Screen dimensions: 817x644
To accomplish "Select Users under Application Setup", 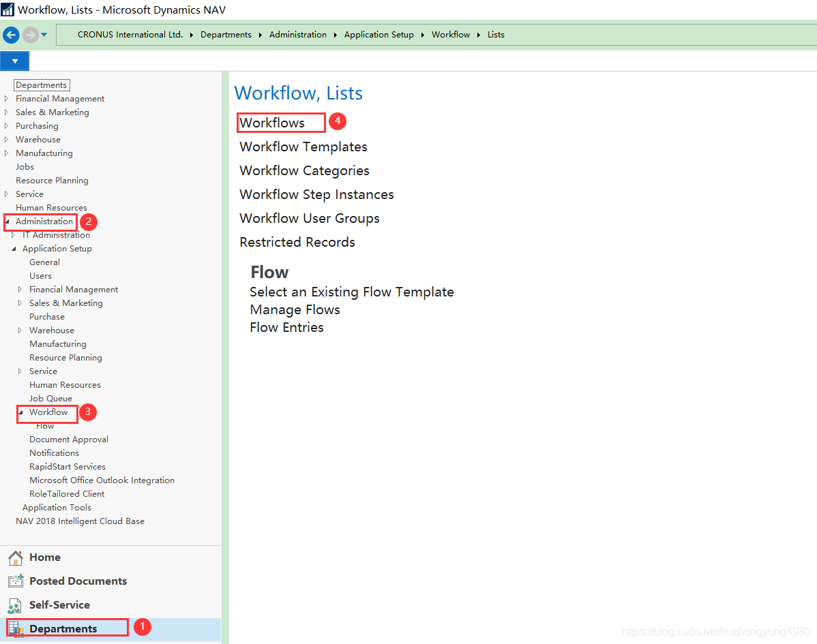I will pyautogui.click(x=41, y=275).
